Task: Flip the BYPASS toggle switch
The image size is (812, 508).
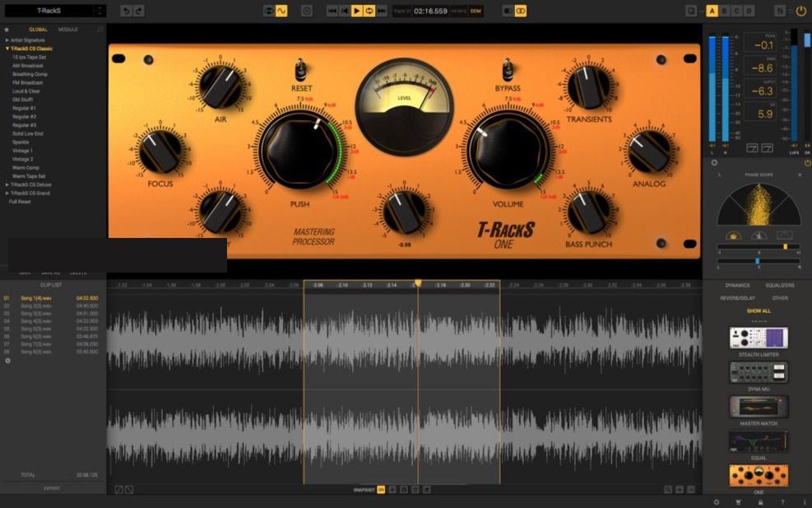Action: (x=508, y=70)
